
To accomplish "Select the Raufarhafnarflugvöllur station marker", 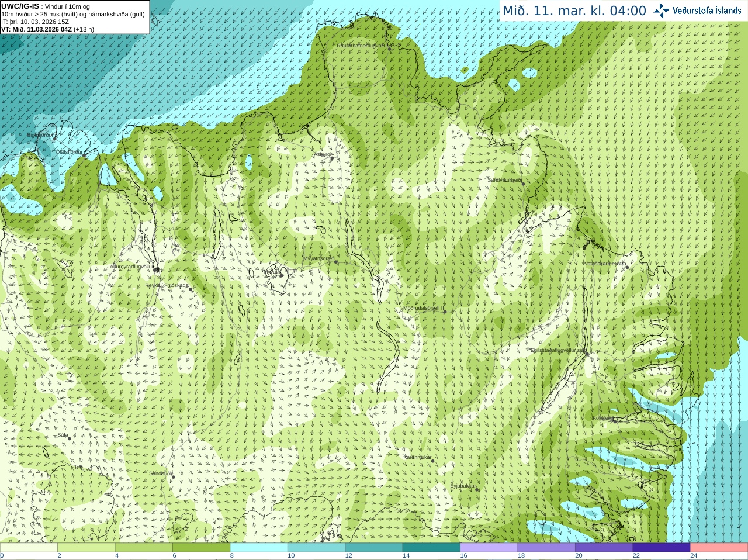I will point(390,49).
